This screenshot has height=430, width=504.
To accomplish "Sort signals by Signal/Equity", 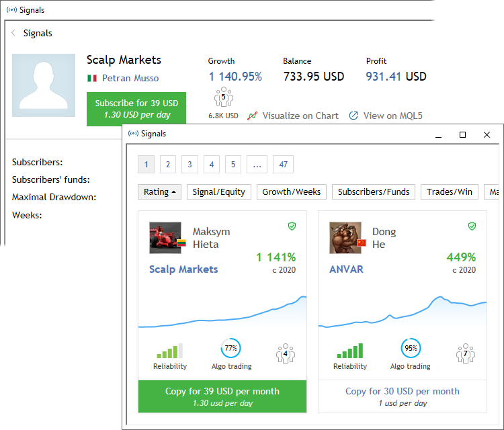I will (219, 192).
